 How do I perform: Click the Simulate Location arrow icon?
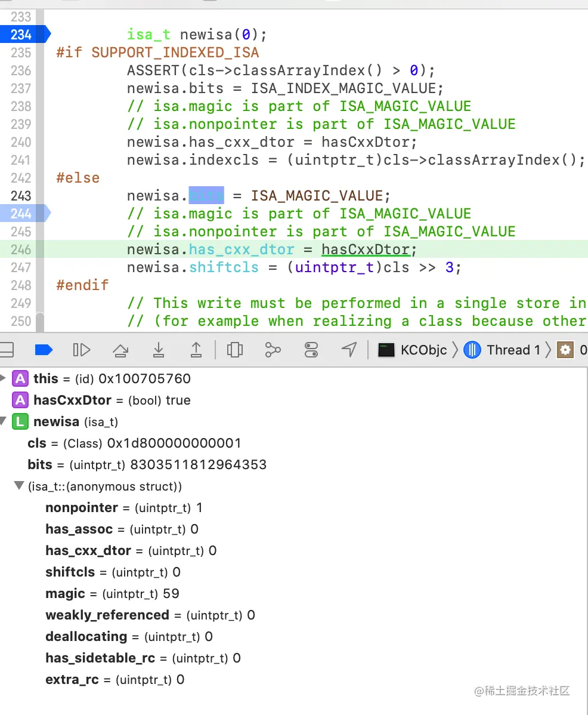(349, 350)
